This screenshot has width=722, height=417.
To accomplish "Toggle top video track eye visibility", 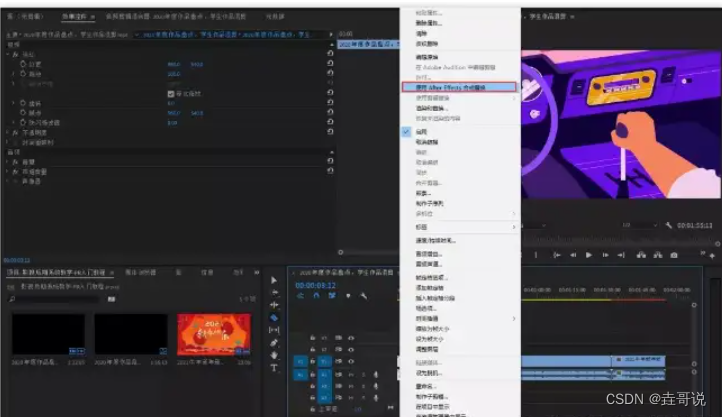I will click(351, 338).
